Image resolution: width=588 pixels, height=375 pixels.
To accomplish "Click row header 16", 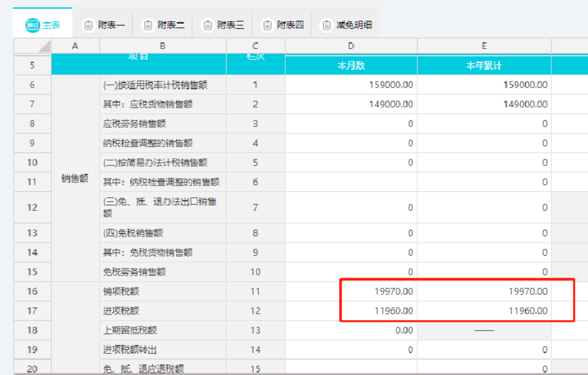I will (x=32, y=291).
